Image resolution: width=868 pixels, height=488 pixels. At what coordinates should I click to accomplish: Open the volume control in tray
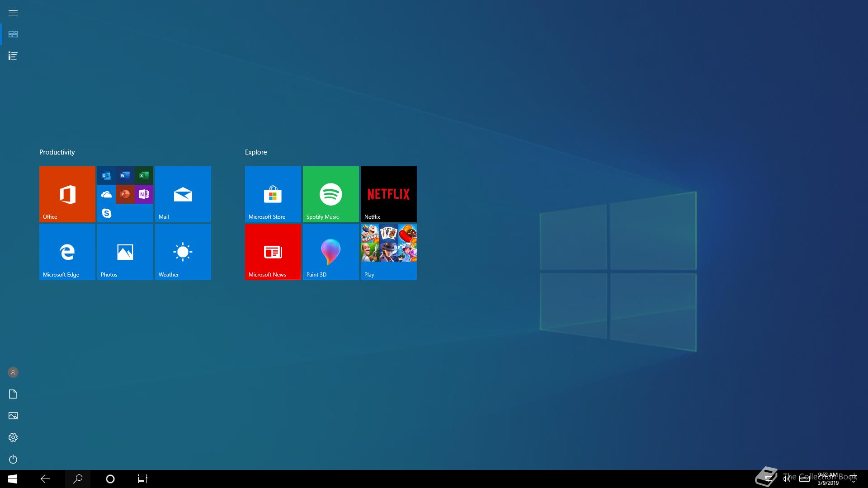click(x=787, y=479)
